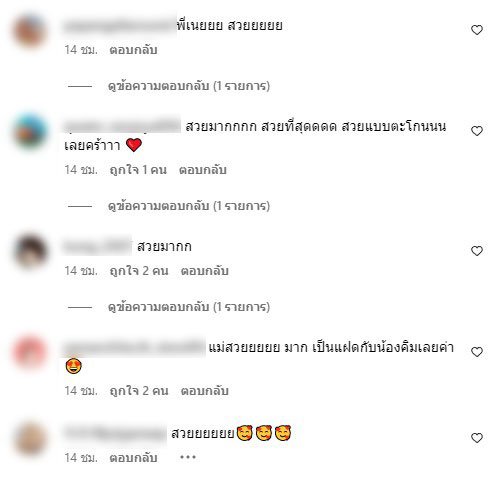Open blurred username of last commenter
This screenshot has width=493, height=483.
115,433
